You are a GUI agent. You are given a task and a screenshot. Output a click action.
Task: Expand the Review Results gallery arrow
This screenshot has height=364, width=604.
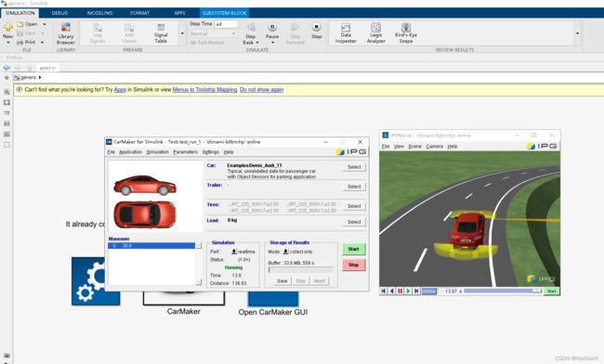tap(577, 33)
